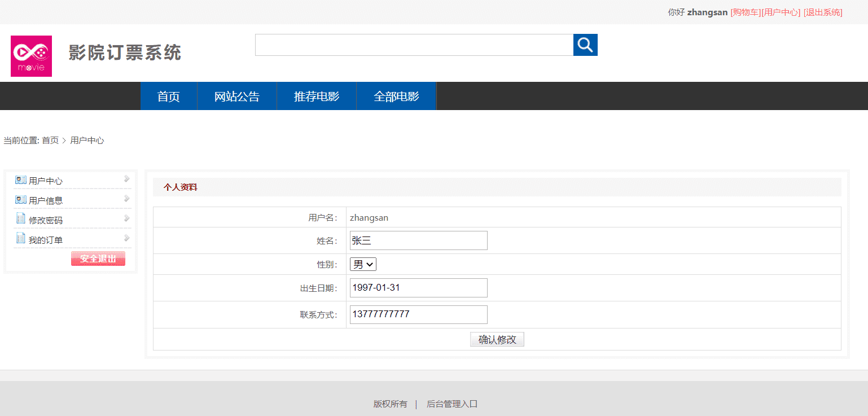Open the 购物车 link at top
Image resolution: width=868 pixels, height=416 pixels.
pos(746,12)
